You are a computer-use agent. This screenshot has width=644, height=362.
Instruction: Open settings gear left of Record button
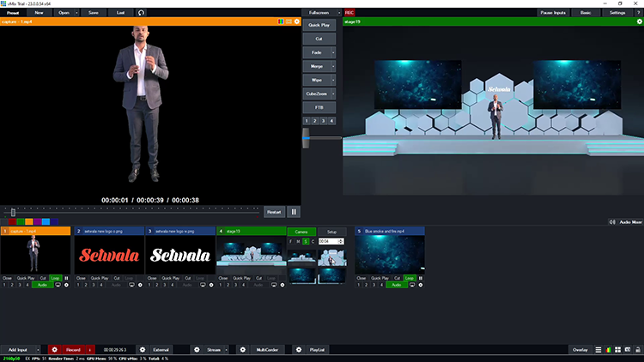[53, 350]
